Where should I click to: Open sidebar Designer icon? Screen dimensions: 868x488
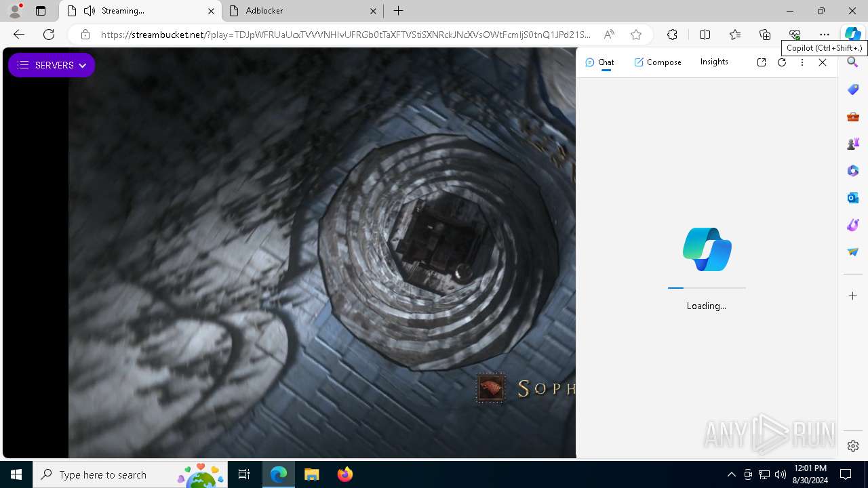click(x=853, y=225)
